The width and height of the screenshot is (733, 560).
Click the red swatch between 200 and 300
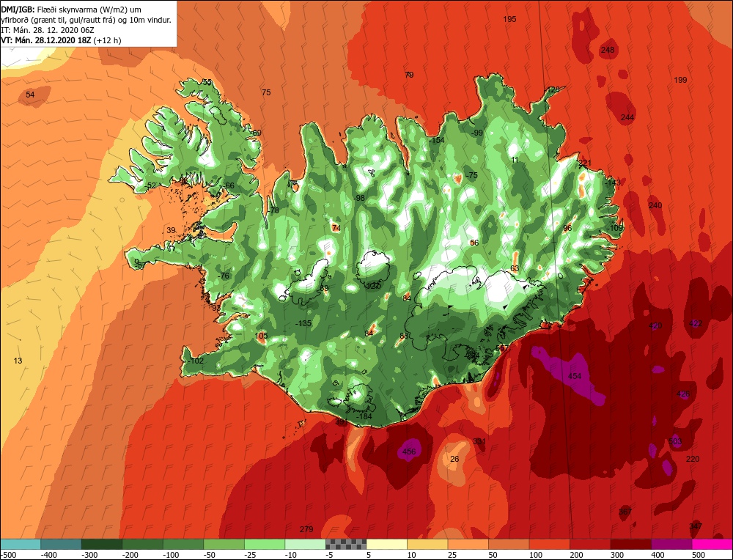590,544
